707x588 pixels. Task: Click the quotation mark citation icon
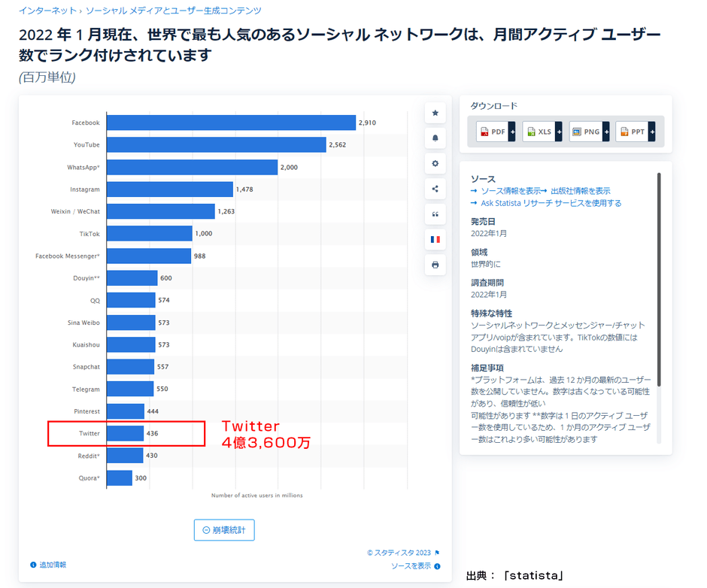click(x=435, y=214)
